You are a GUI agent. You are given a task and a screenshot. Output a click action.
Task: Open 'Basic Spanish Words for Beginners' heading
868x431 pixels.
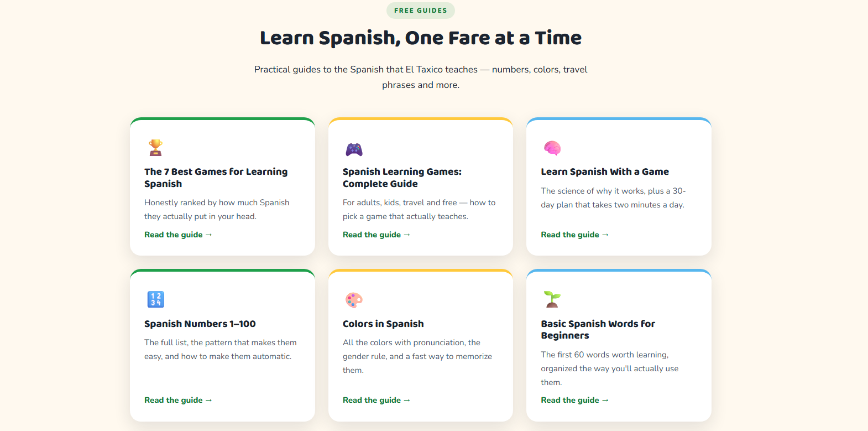click(x=598, y=330)
